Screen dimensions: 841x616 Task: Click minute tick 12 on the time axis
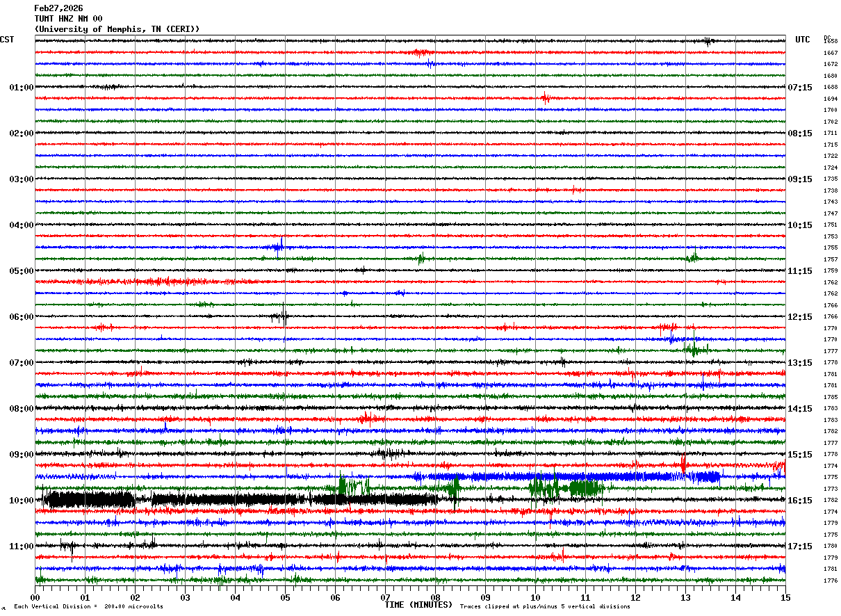(635, 597)
